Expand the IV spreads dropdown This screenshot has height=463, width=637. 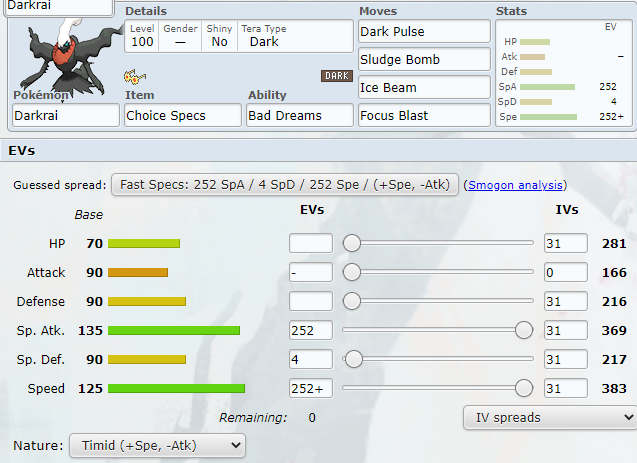[x=550, y=417]
